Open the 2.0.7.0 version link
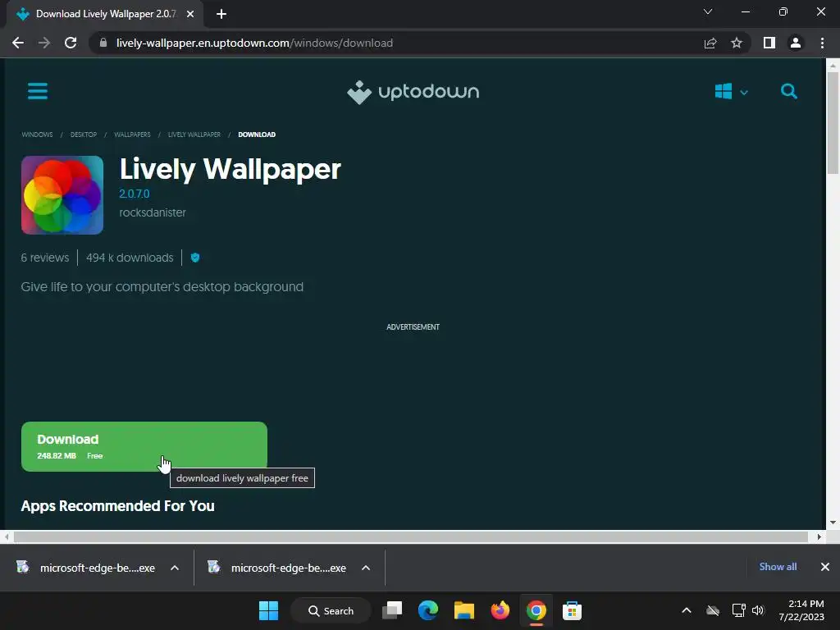This screenshot has height=630, width=840. 134,194
